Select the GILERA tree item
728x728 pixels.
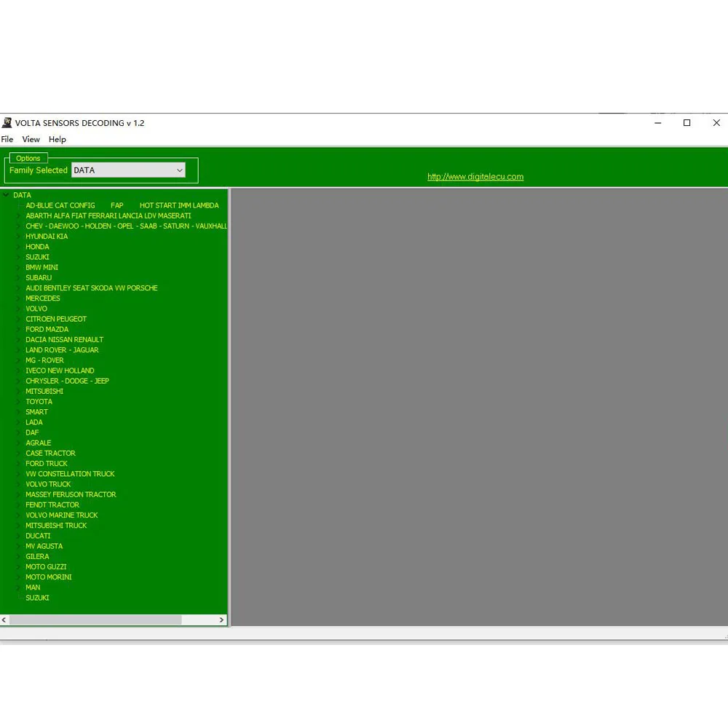37,557
